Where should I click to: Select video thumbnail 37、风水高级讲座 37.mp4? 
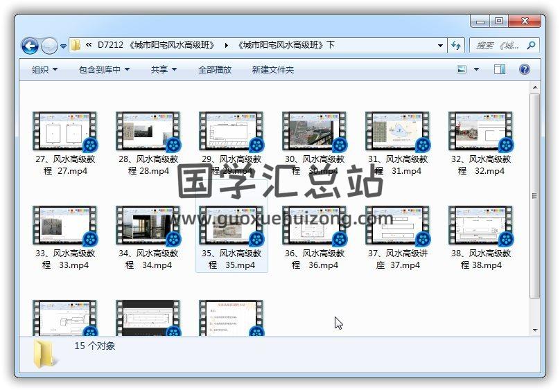pyautogui.click(x=398, y=226)
